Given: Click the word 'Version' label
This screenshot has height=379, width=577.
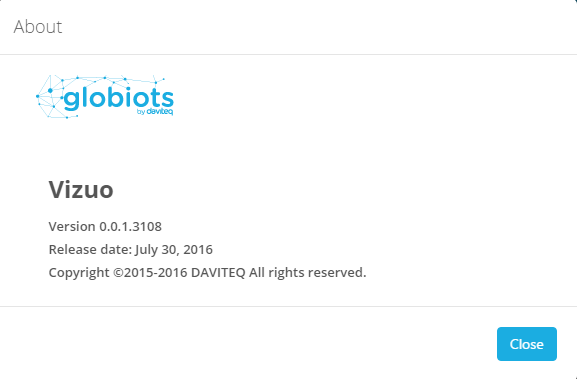Looking at the screenshot, I should (x=72, y=227).
